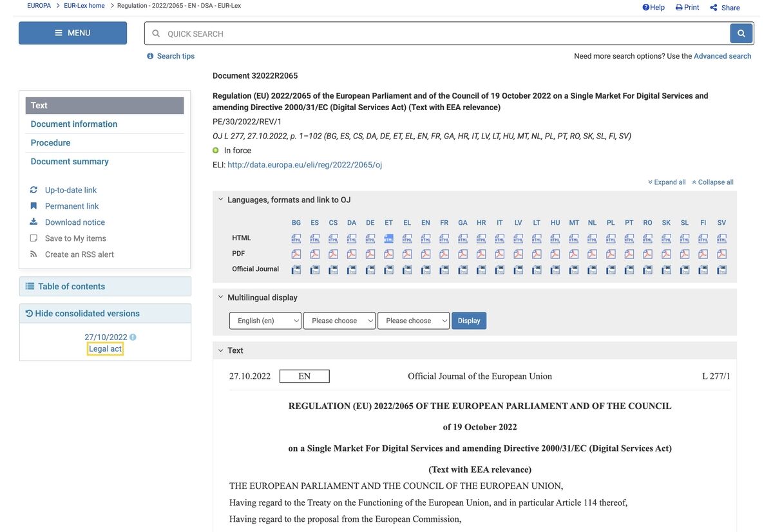Expand the Table of contents panel
Screen dimensions: 773x532
[105, 287]
